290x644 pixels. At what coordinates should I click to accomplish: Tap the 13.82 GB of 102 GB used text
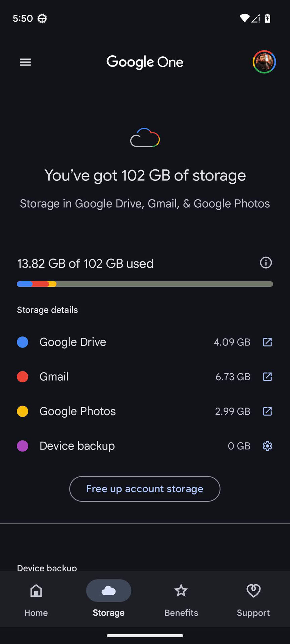(x=85, y=264)
